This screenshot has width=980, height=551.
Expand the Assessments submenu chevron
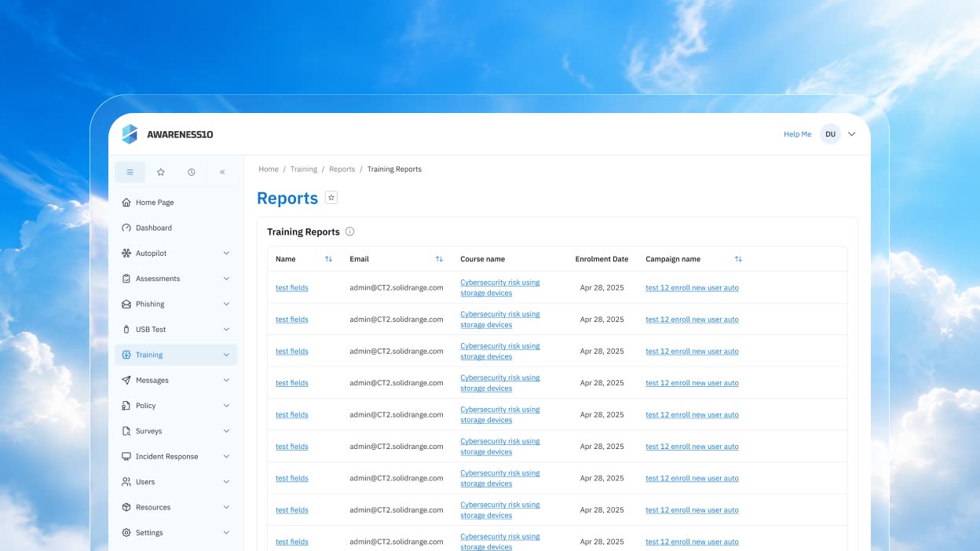[226, 279]
